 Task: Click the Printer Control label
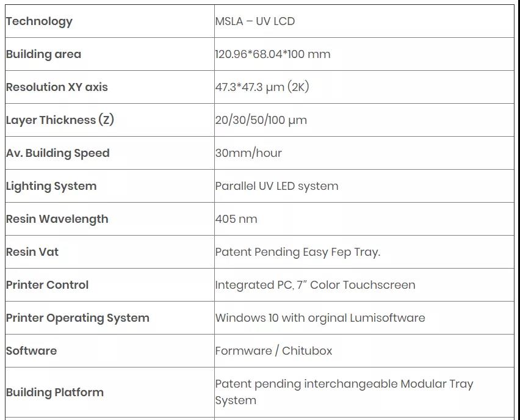tap(47, 285)
